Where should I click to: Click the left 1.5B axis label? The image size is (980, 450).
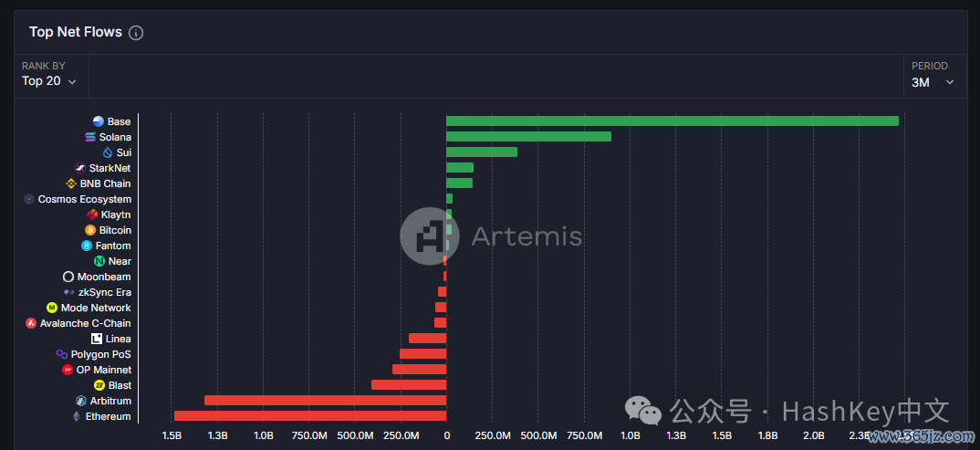(172, 435)
